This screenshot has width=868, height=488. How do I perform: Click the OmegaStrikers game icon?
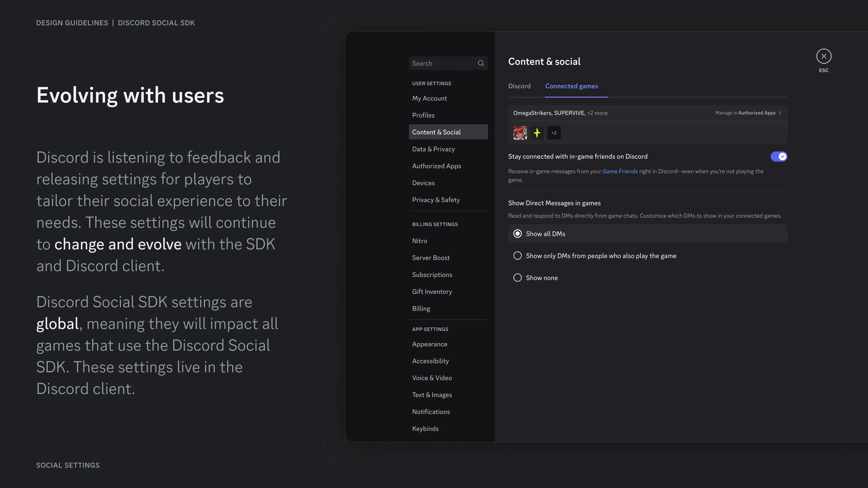(x=519, y=133)
